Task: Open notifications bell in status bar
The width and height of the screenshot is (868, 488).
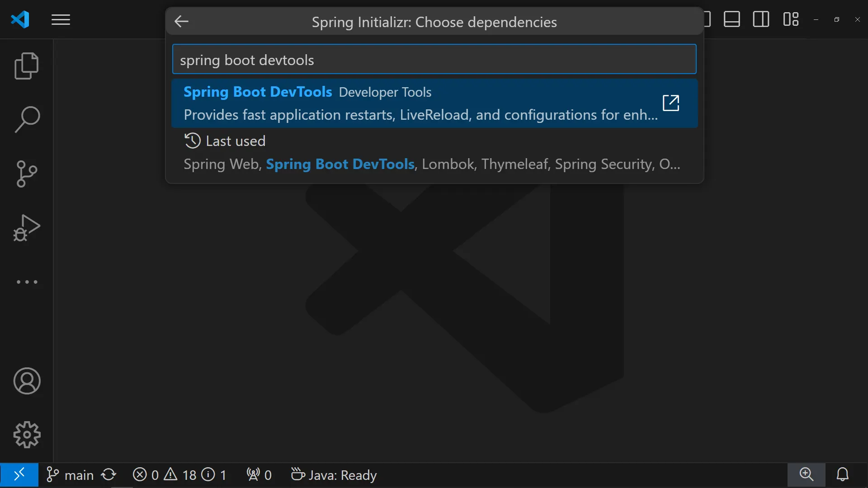Action: (x=842, y=475)
